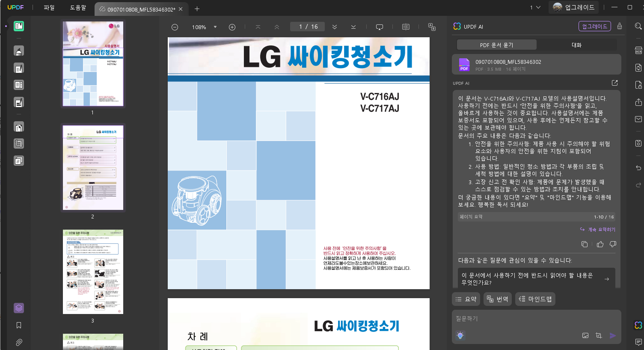Give thumbs down to AI response

tap(613, 244)
